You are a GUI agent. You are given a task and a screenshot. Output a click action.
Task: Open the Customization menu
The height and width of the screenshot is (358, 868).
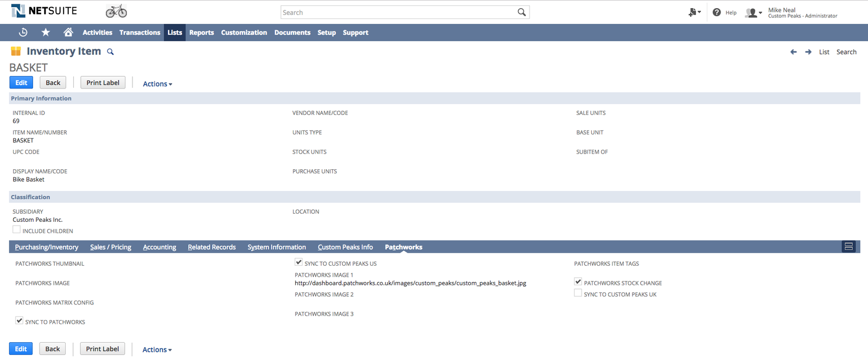(x=244, y=33)
